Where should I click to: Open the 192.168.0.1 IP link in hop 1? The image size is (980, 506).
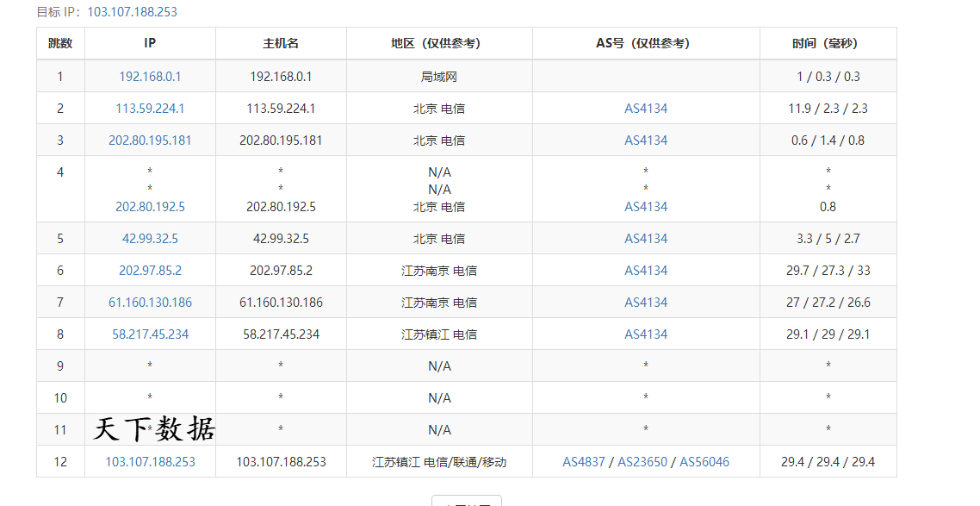point(150,77)
